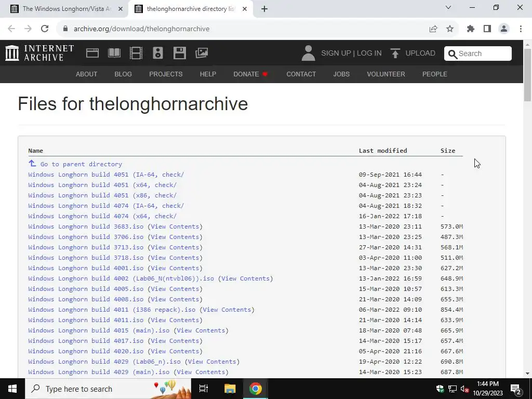Toggle the browser side panel icon
Screen dimensions: 532x399
coord(487,29)
